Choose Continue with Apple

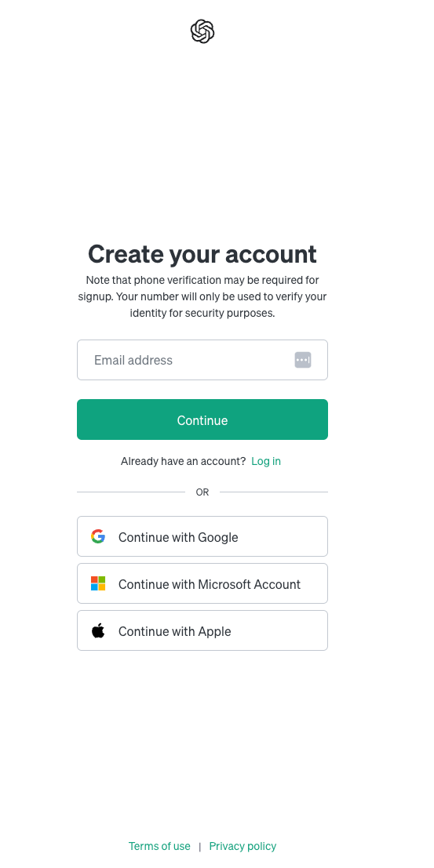point(202,630)
